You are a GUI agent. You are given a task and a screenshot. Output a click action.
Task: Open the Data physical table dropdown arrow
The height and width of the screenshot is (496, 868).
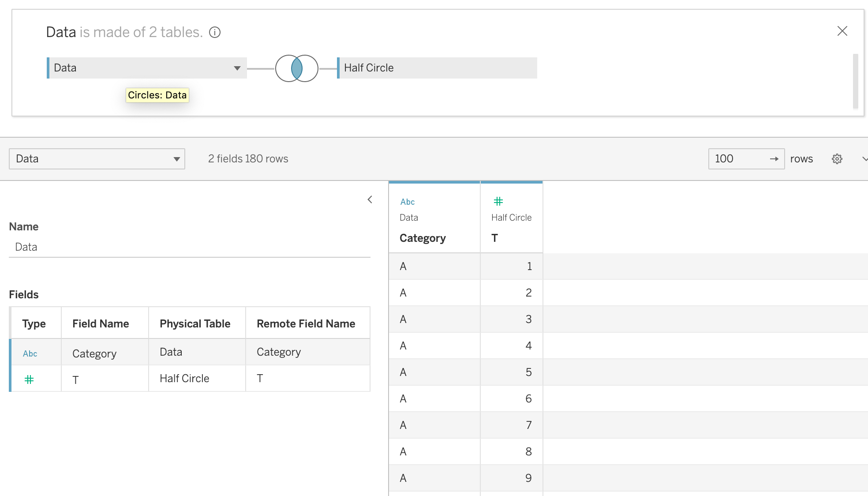237,68
